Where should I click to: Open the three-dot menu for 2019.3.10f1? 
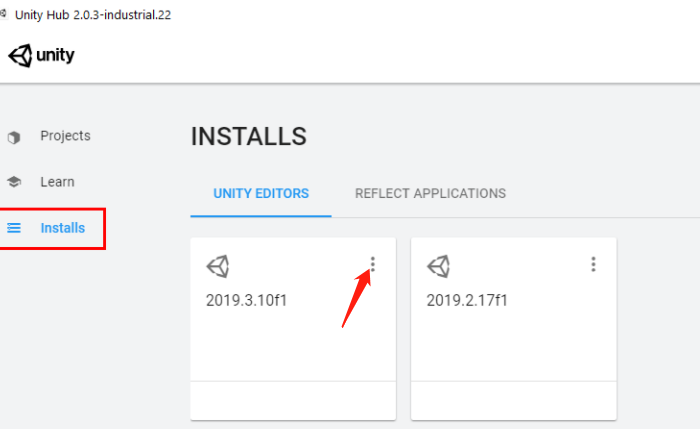coord(373,264)
